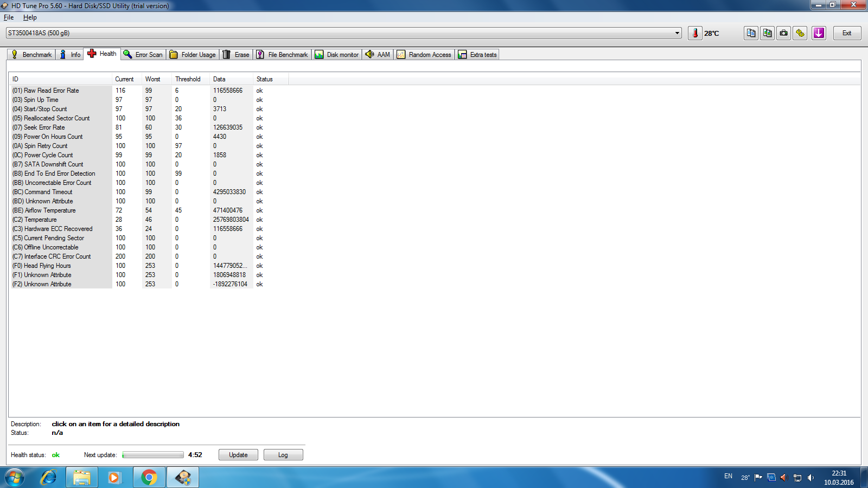The image size is (868, 488).
Task: Open the drive selection dropdown ST3500418AS
Action: pyautogui.click(x=343, y=33)
